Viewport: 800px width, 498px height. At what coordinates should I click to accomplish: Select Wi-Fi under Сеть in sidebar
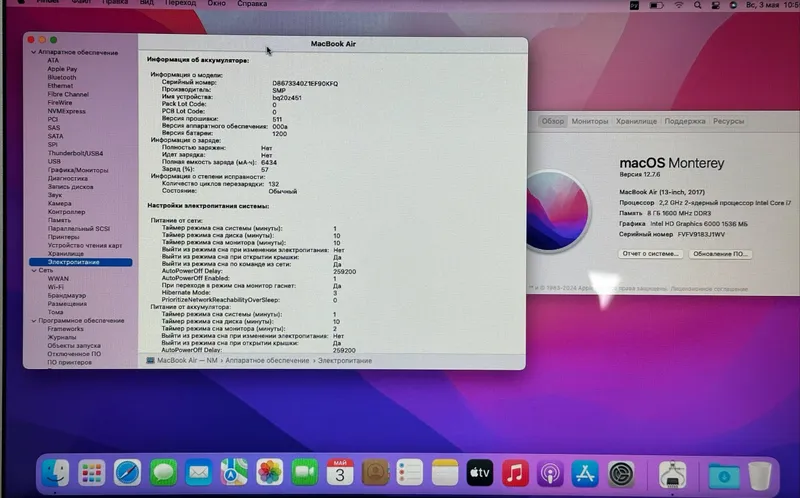point(55,287)
